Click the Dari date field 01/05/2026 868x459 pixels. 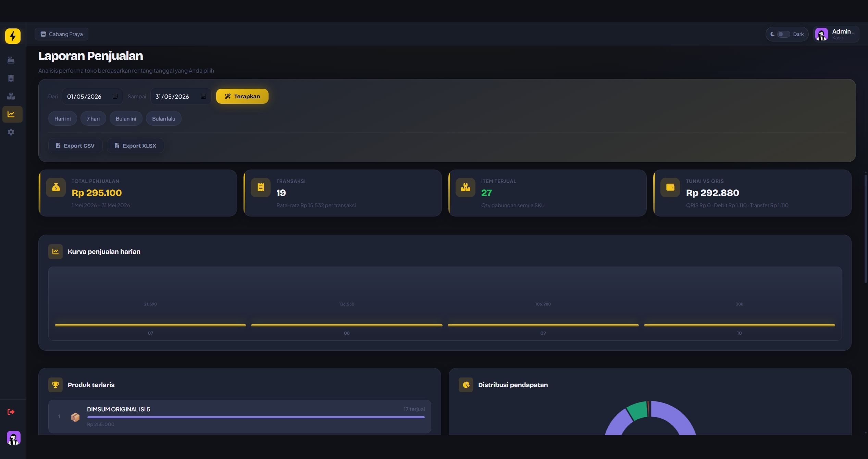(92, 96)
